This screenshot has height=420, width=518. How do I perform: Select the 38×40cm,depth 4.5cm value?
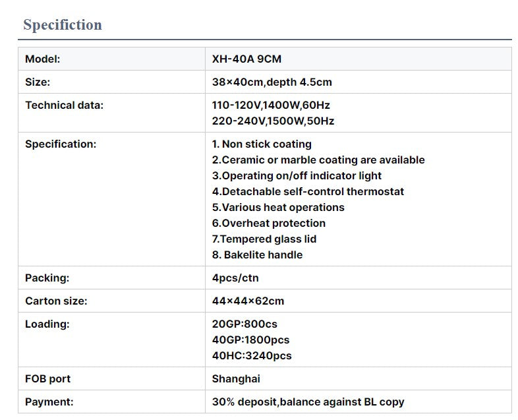(272, 82)
